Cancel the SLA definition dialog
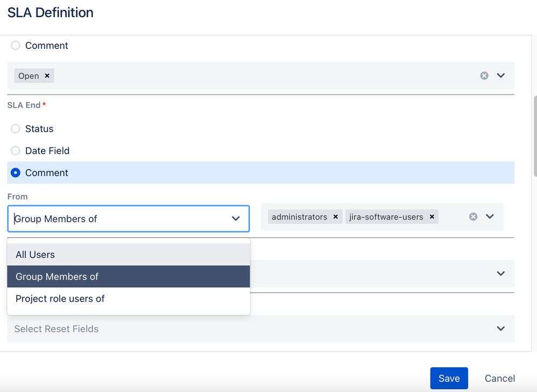This screenshot has width=537, height=392. click(x=499, y=378)
